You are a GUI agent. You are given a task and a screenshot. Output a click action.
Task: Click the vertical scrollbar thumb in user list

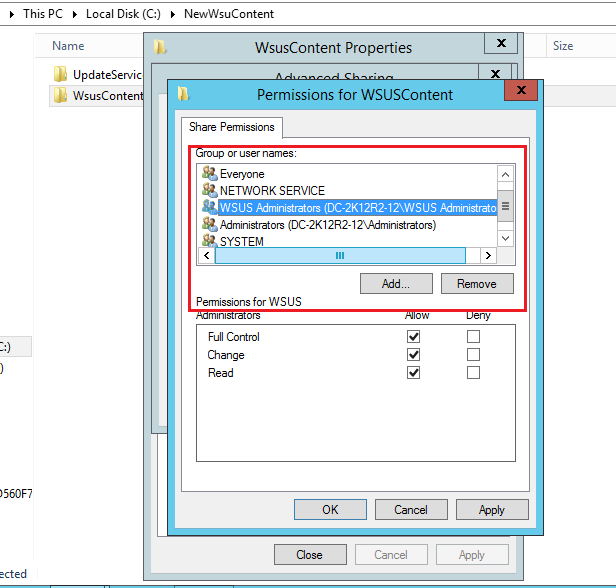coord(506,206)
